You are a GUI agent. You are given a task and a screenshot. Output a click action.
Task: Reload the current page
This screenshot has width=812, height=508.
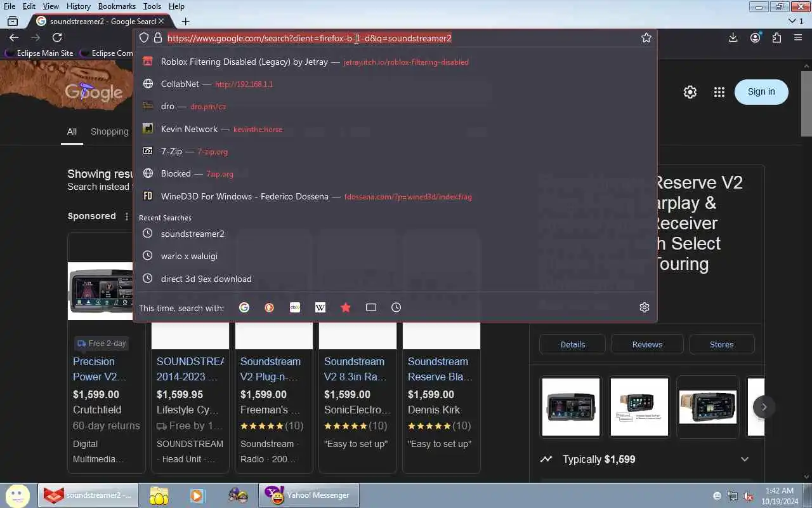(57, 38)
